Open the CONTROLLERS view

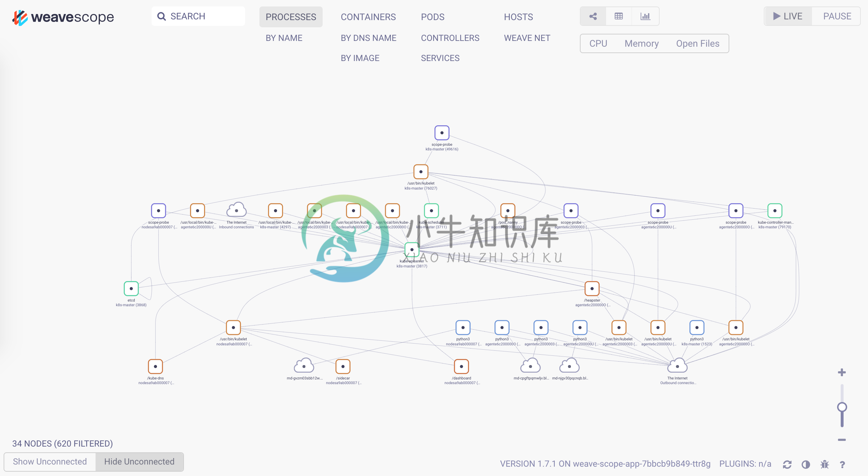(450, 38)
